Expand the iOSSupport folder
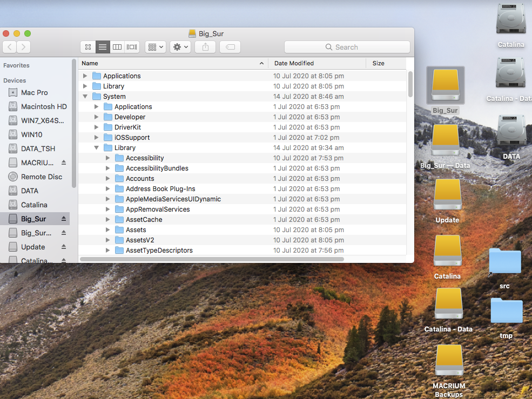The width and height of the screenshot is (532, 399). click(96, 138)
